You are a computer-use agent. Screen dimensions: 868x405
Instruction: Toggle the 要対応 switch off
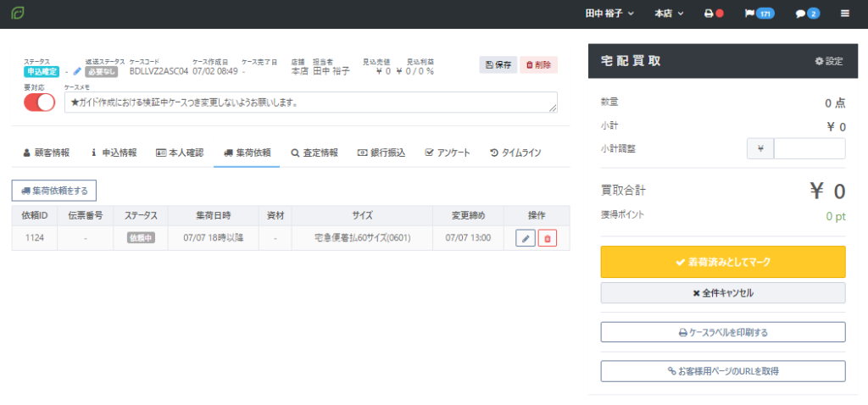40,103
